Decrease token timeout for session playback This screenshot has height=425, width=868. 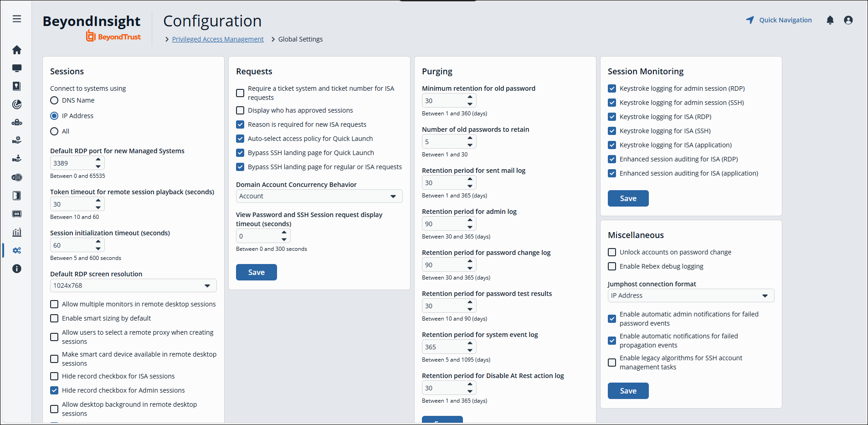[x=98, y=207]
